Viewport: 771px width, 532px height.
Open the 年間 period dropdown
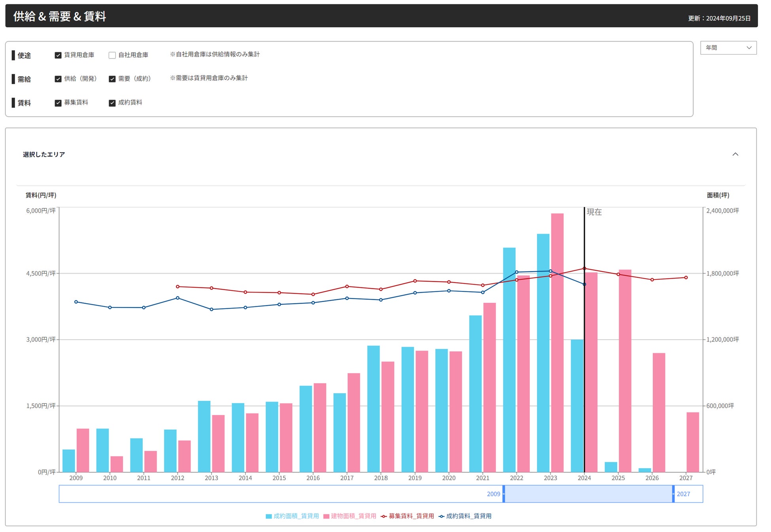tap(728, 48)
